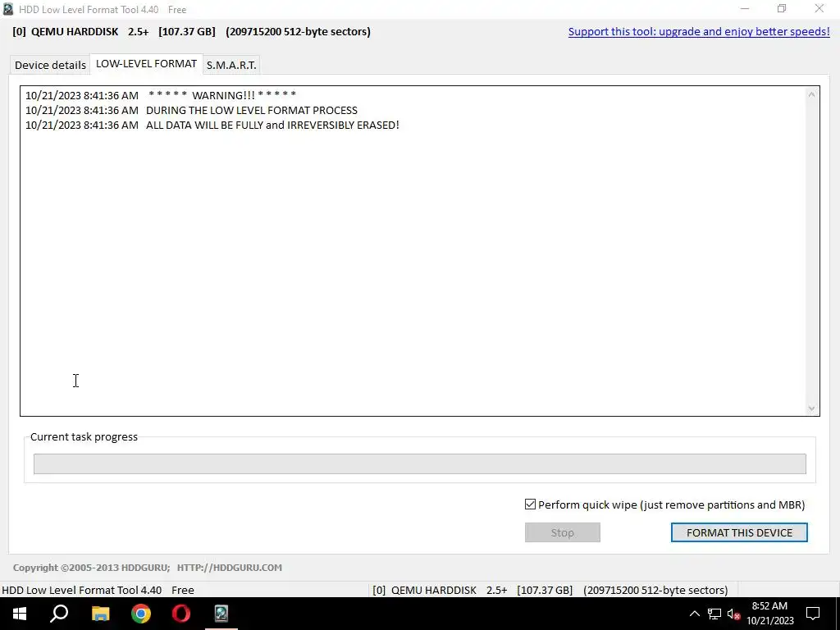Open the Support this tool upgrade link
Viewport: 840px width, 630px height.
click(699, 32)
